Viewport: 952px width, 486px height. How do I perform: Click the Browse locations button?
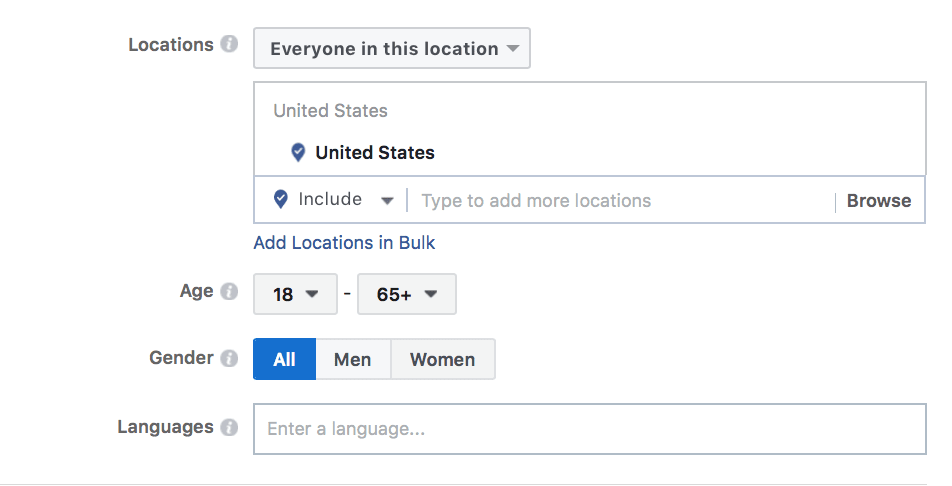[878, 200]
